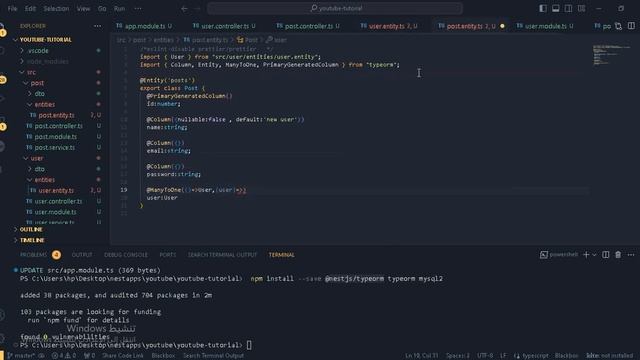Click Search Terminal Output in status bar
Viewport: 640px width, 360px height.
(x=213, y=356)
